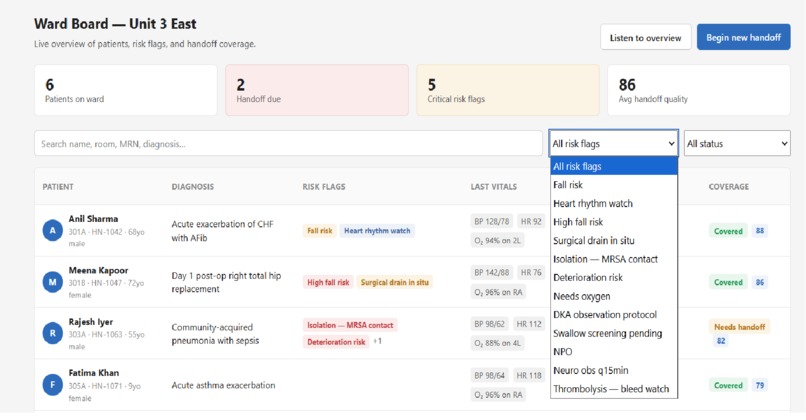Click Rajesh's 'Isolation — MRSA contact' tag
Viewport: 806px width, 420px height.
[x=350, y=325]
